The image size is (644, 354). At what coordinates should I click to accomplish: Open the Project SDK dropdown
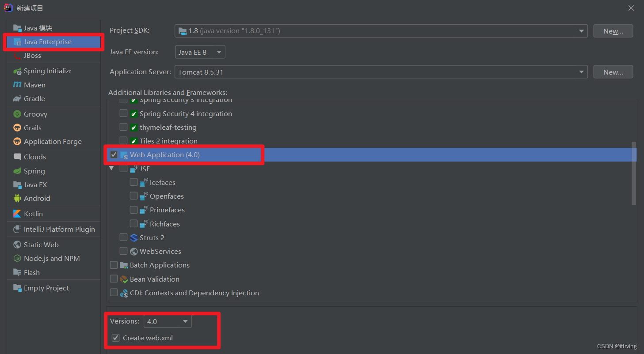(x=381, y=31)
